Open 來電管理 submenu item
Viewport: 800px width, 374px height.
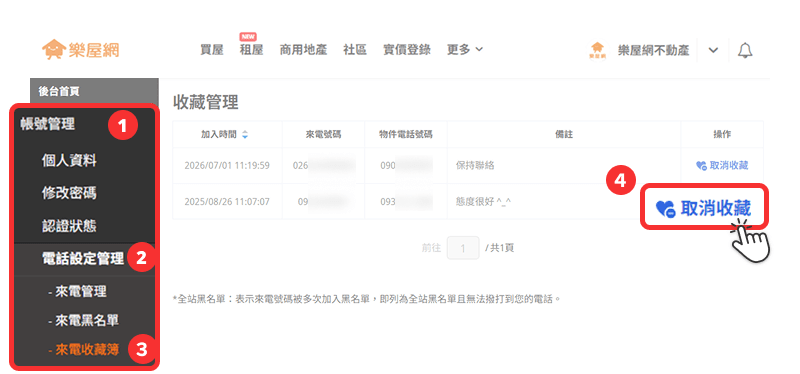tap(77, 292)
